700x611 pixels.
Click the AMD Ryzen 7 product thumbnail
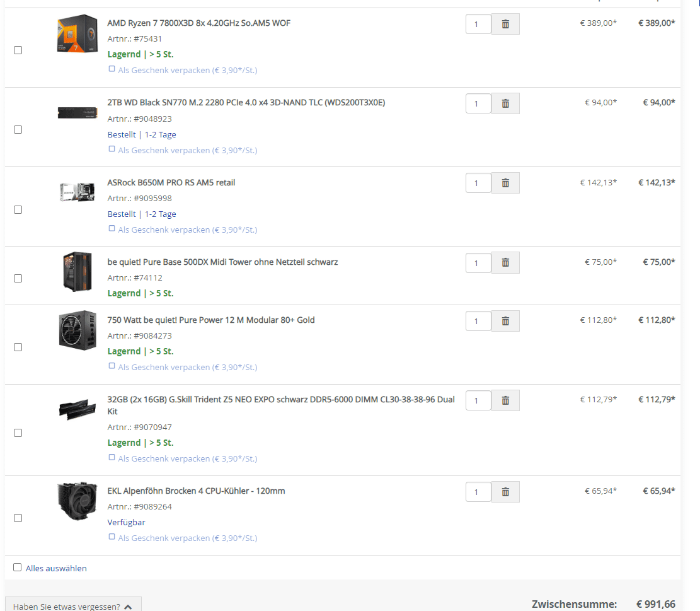coord(77,33)
